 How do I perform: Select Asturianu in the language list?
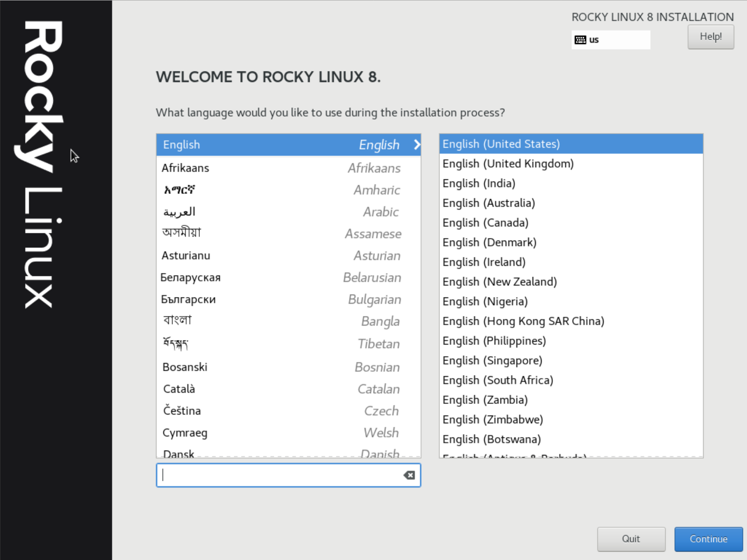pos(288,255)
